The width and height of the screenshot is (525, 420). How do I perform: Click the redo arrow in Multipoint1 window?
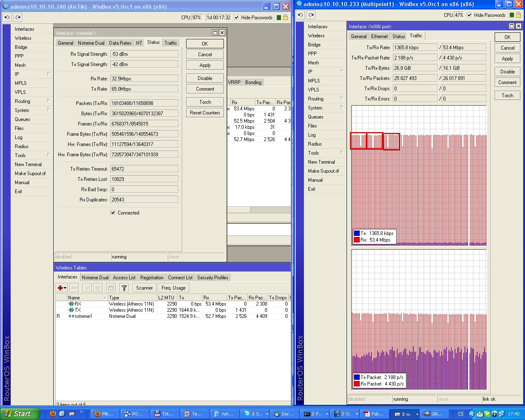coord(311,15)
